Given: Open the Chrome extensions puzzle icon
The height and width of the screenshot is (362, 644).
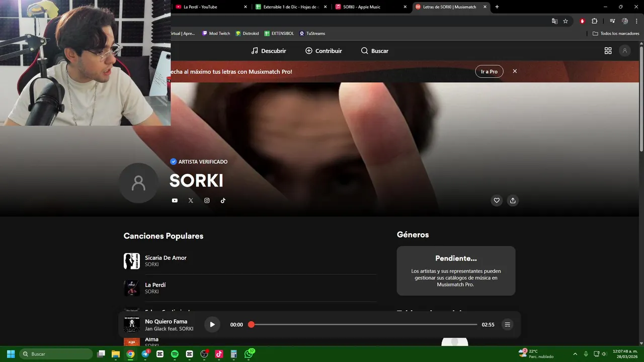Looking at the screenshot, I should click(595, 21).
